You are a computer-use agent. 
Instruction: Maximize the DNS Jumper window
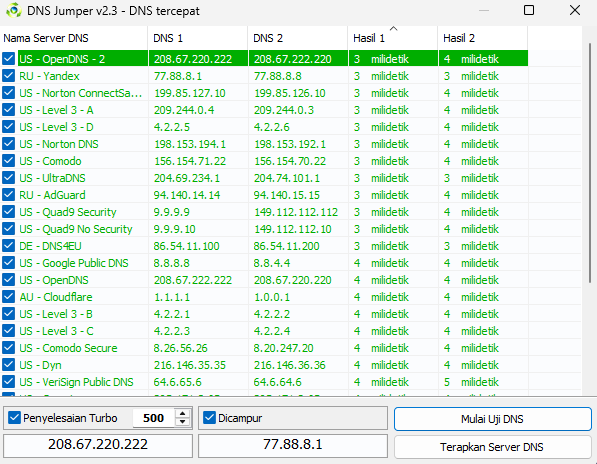tap(529, 10)
